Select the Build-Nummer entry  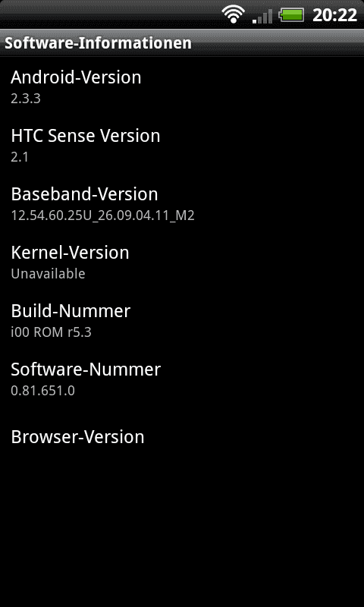tap(182, 320)
